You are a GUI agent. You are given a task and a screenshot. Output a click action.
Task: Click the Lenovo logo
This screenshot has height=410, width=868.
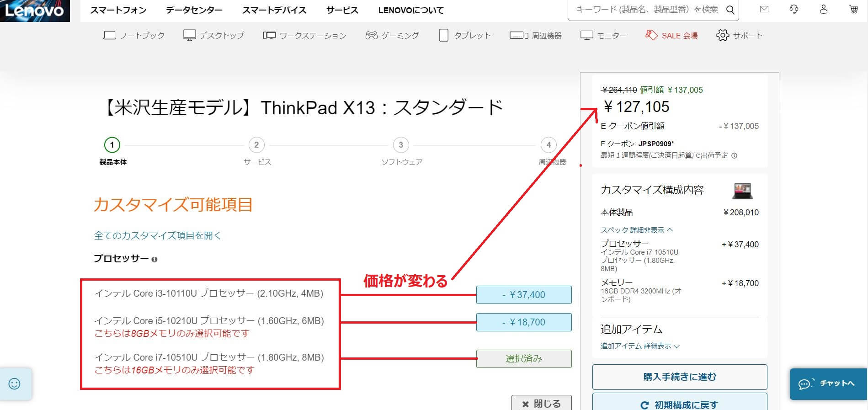tap(35, 11)
